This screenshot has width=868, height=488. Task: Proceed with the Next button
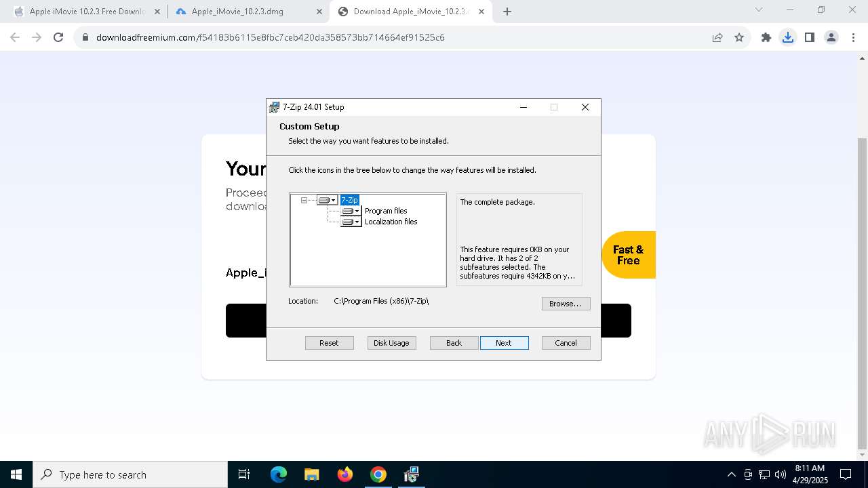click(x=504, y=343)
